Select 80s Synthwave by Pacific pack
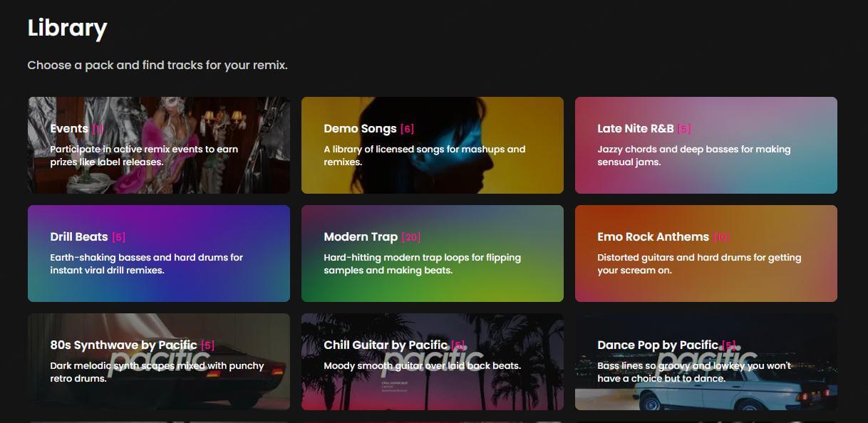Image resolution: width=868 pixels, height=423 pixels. [158, 362]
